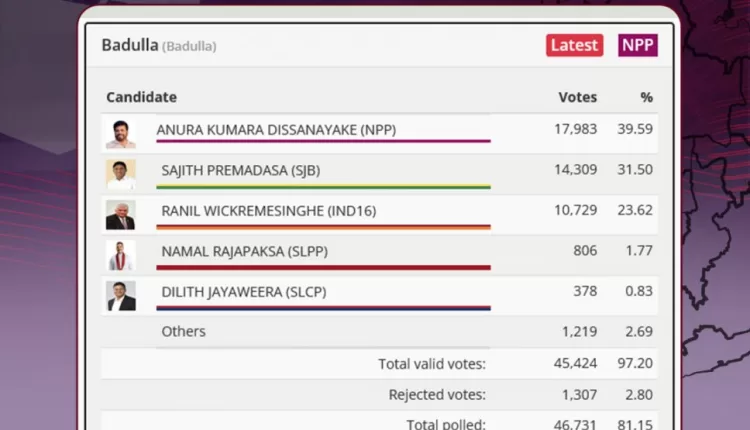Select RANIL WICKREMESINGHE (IND16) name

click(269, 211)
